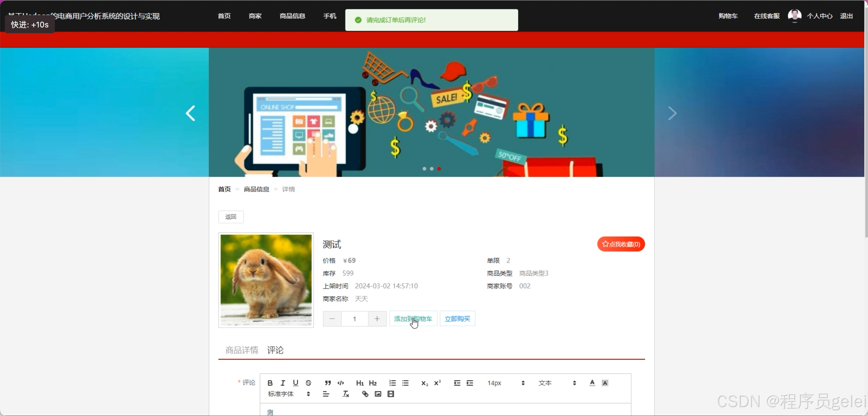Insert blockquote in comment editor
868x416 pixels.
point(328,383)
